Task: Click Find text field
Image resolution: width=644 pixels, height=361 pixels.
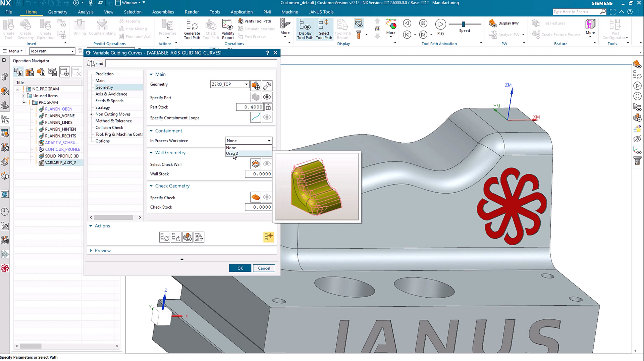Action: 191,63
